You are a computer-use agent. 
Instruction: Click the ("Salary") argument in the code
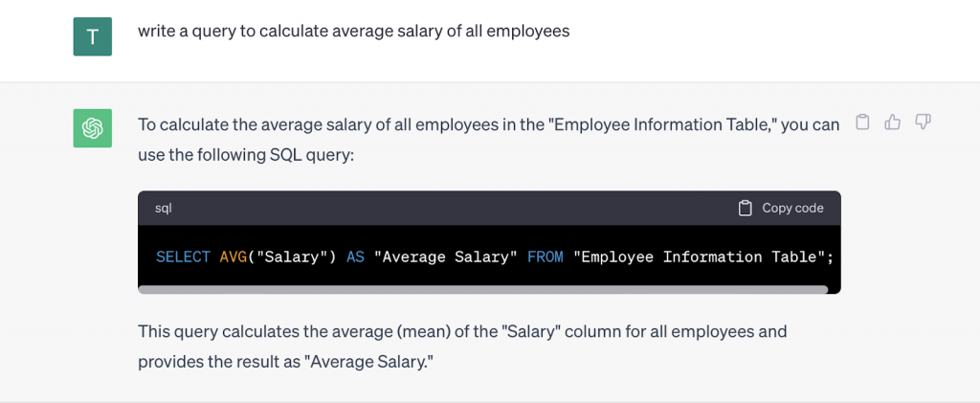[292, 257]
